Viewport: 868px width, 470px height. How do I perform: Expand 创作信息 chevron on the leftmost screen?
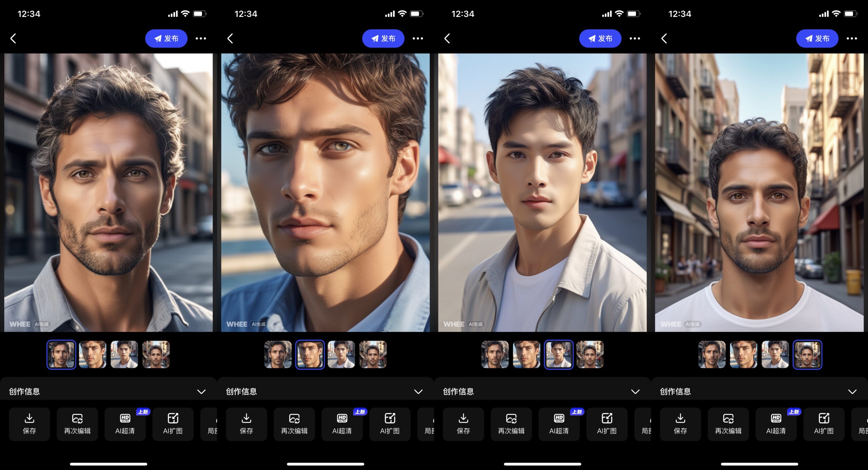(x=201, y=392)
